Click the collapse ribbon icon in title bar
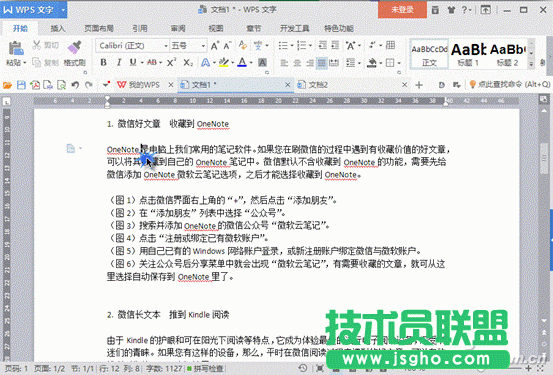Image resolution: width=553 pixels, height=375 pixels. tap(486, 10)
